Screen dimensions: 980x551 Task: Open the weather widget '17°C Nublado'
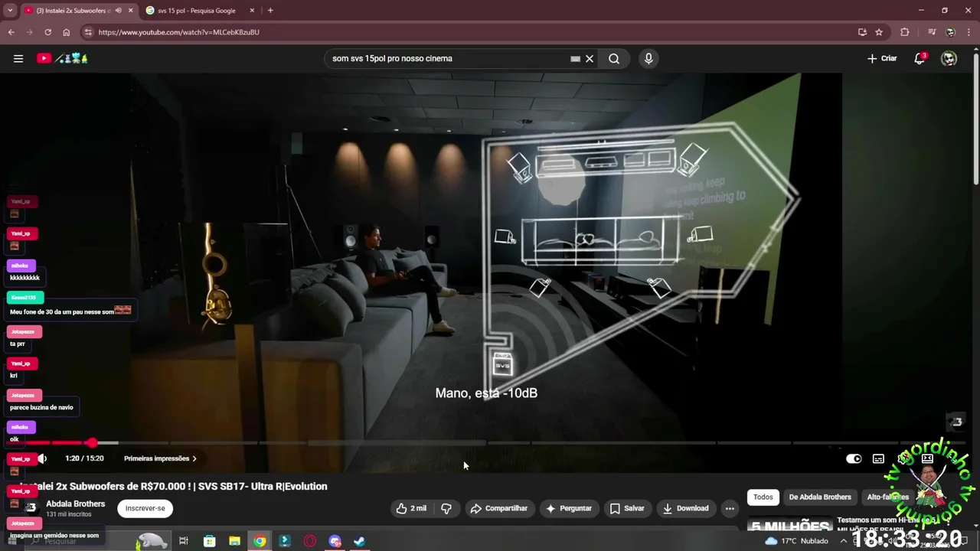796,541
